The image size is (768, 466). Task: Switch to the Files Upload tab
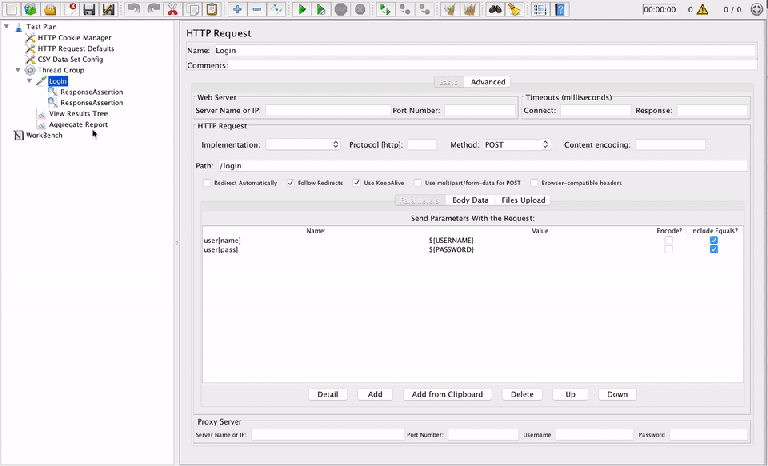pyautogui.click(x=523, y=200)
